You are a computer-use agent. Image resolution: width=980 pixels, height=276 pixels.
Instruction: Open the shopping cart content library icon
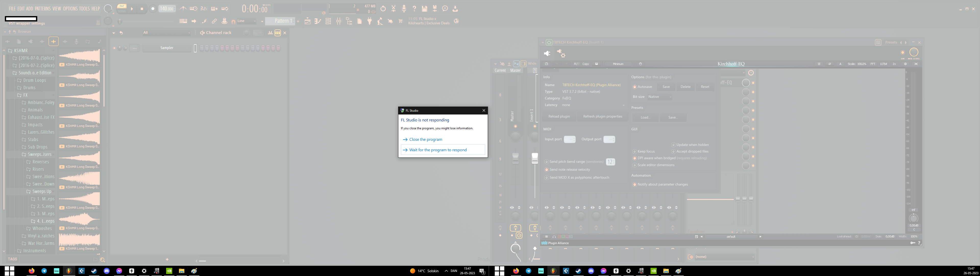tap(400, 21)
